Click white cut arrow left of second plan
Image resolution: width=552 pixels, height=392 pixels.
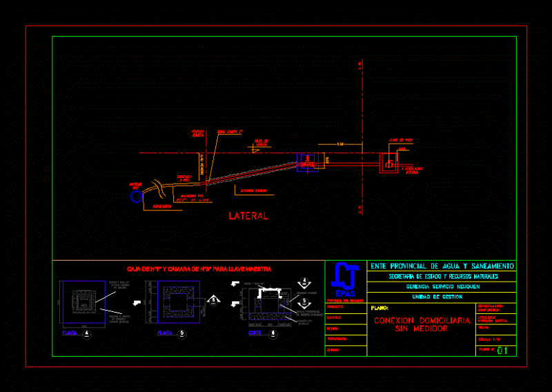click(x=137, y=303)
